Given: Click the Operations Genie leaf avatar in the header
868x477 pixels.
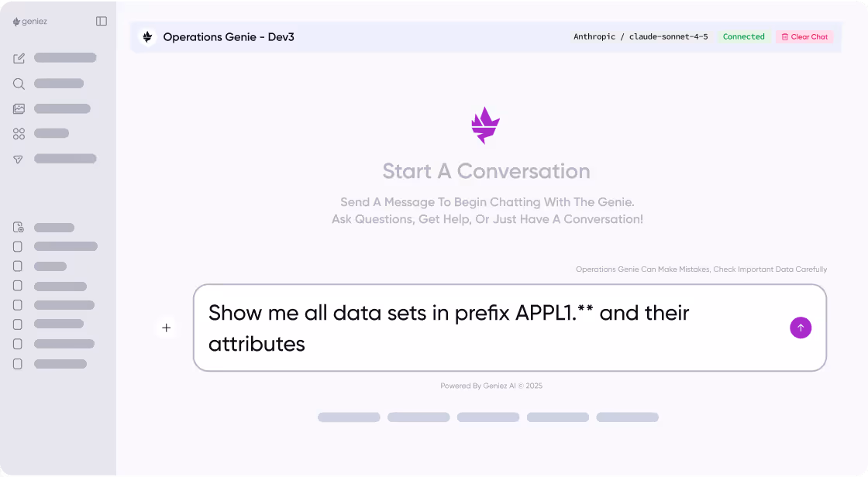Looking at the screenshot, I should point(147,36).
